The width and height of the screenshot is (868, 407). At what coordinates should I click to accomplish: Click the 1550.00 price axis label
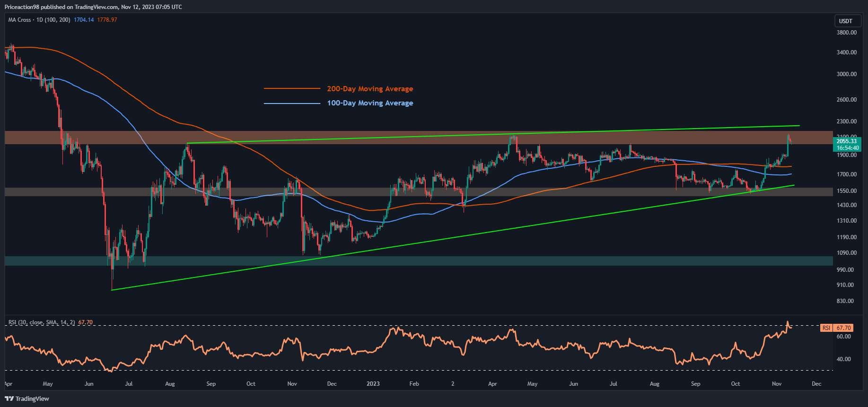pyautogui.click(x=847, y=191)
